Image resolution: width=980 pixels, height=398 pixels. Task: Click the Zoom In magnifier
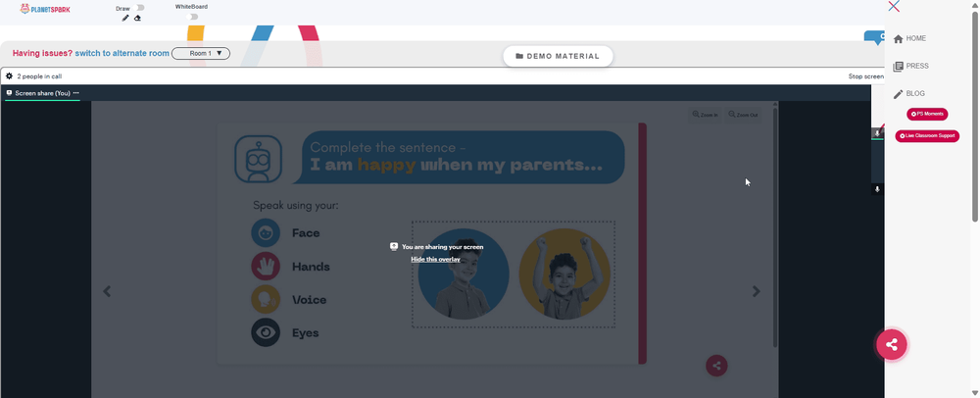705,115
